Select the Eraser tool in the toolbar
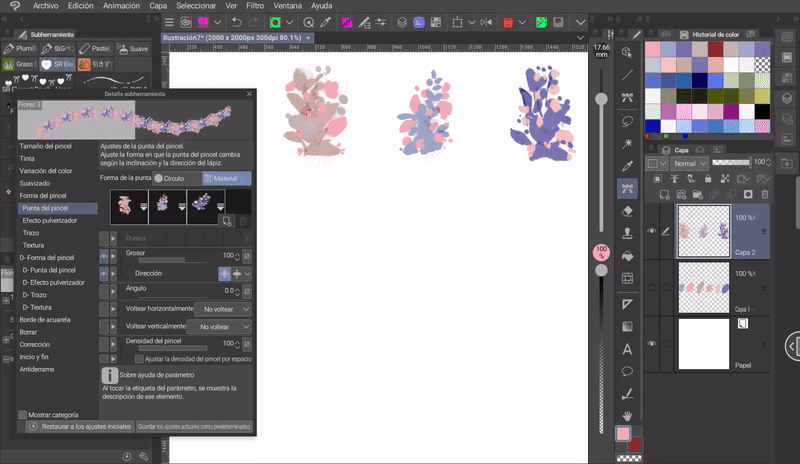Viewport: 800px width, 464px height. tap(628, 211)
